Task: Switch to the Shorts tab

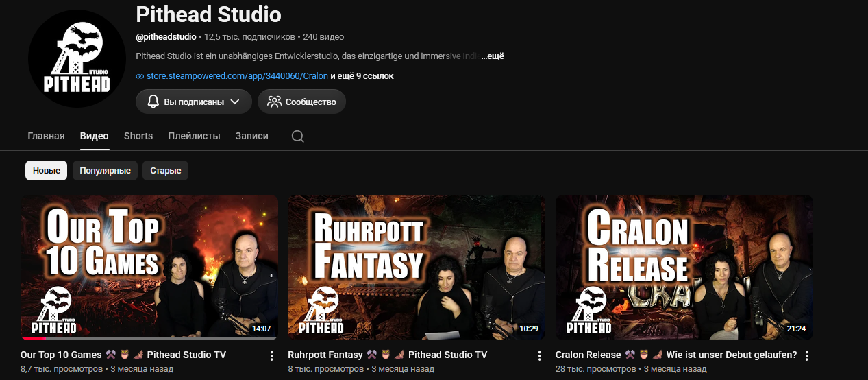Action: click(138, 136)
